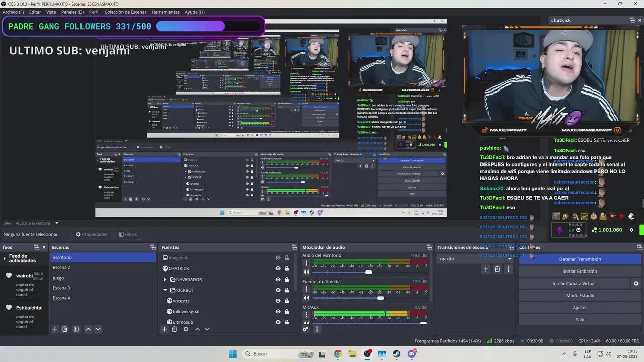Image resolution: width=644 pixels, height=362 pixels.
Task: Add a new source in Fuentes panel
Action: 164,329
